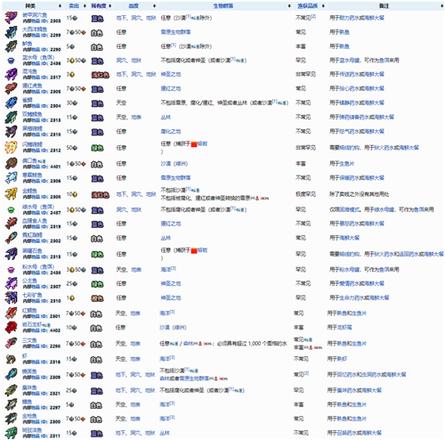This screenshot has height=440, width=445.
Task: Open the biome link in row ID 2302
Action: [x=166, y=238]
